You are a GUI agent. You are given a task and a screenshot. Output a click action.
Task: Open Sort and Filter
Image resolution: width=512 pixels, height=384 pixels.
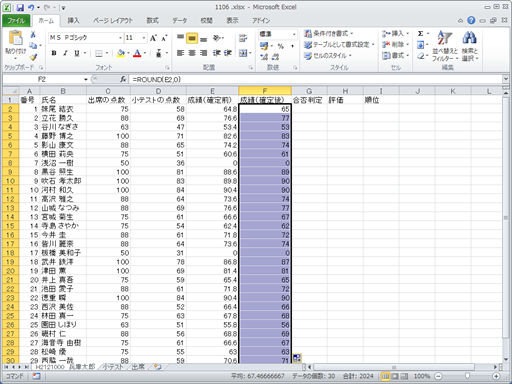click(x=445, y=46)
